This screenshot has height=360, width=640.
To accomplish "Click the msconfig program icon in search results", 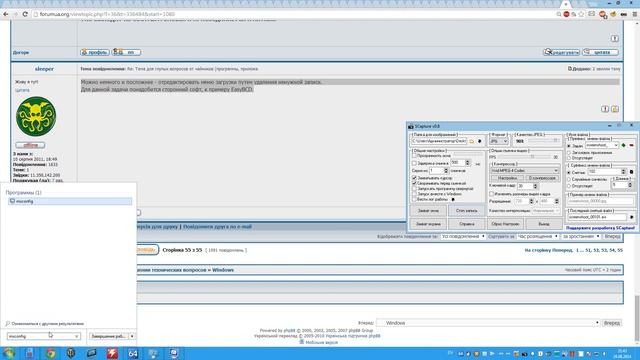I will [x=12, y=201].
